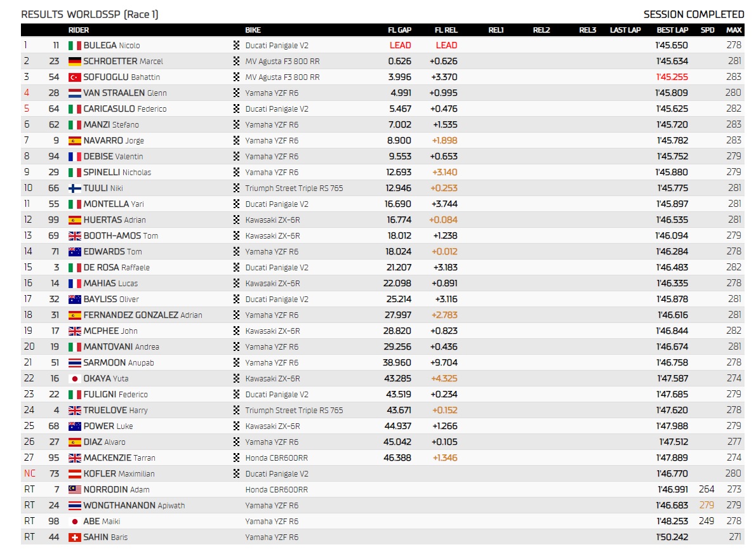Click the RIDER column header
This screenshot has width=756, height=554.
tap(79, 30)
